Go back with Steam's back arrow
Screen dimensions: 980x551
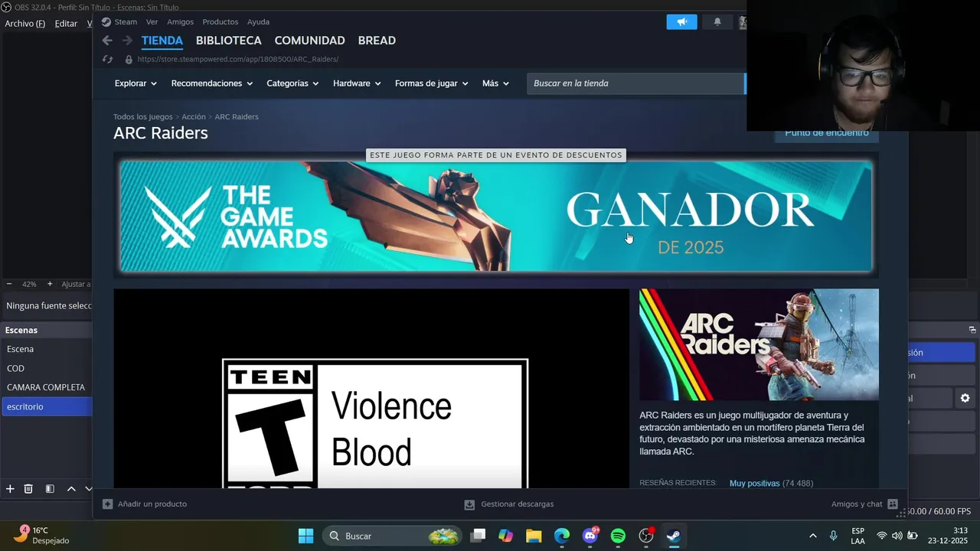pos(107,41)
